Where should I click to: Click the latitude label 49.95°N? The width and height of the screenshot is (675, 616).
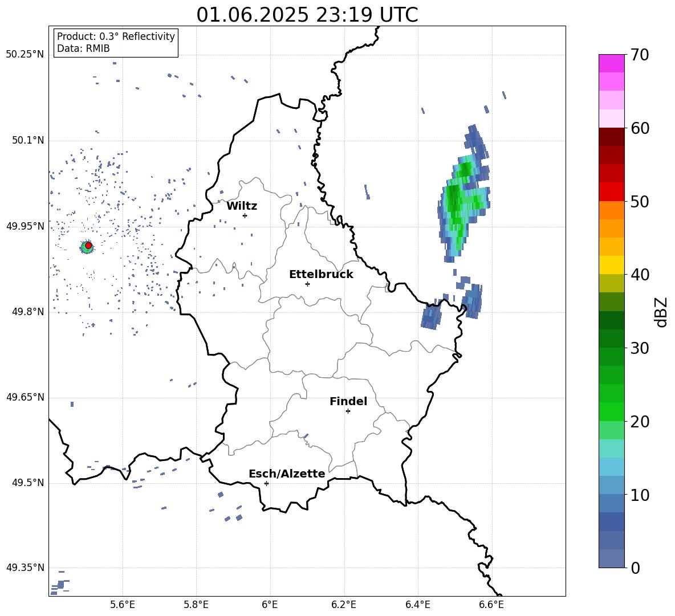click(x=25, y=226)
